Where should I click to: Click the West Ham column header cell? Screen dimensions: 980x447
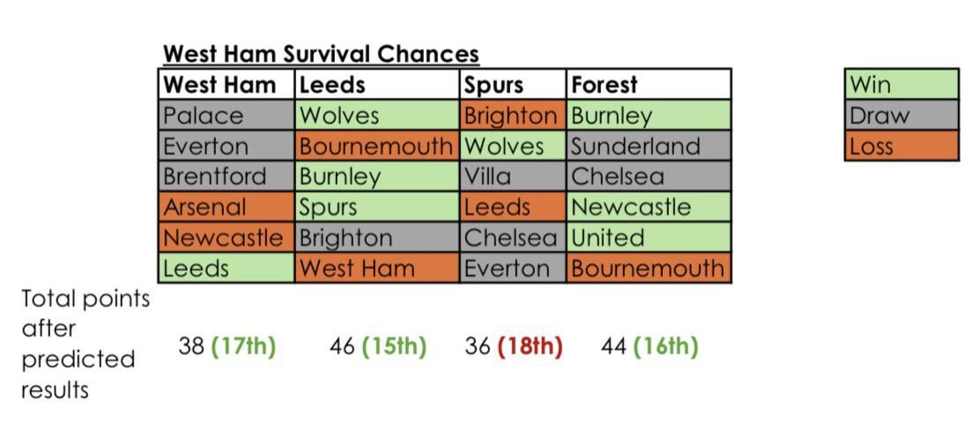[x=226, y=85]
